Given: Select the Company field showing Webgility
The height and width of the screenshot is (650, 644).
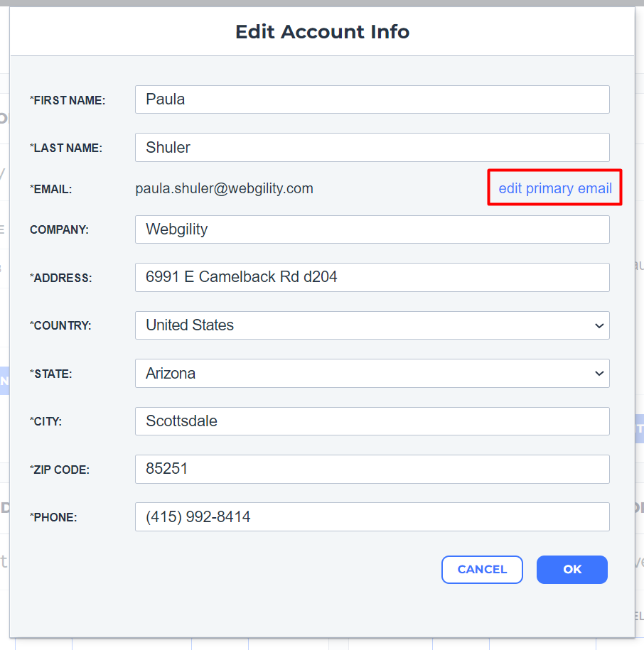Looking at the screenshot, I should pos(372,229).
